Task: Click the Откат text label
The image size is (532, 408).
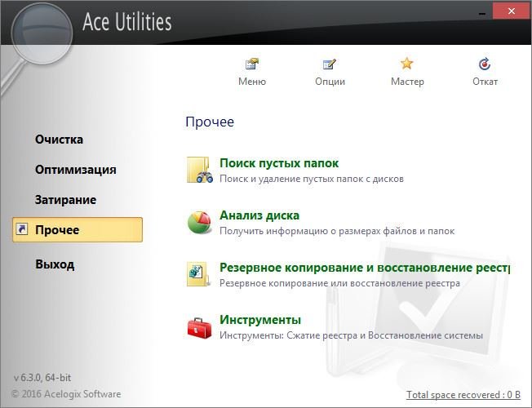Action: [485, 82]
